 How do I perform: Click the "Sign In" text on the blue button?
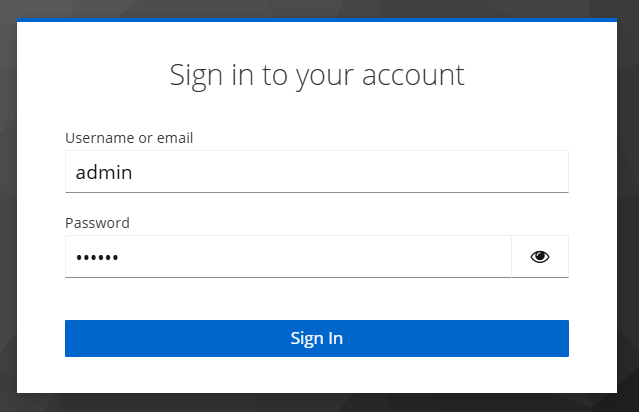(x=316, y=338)
